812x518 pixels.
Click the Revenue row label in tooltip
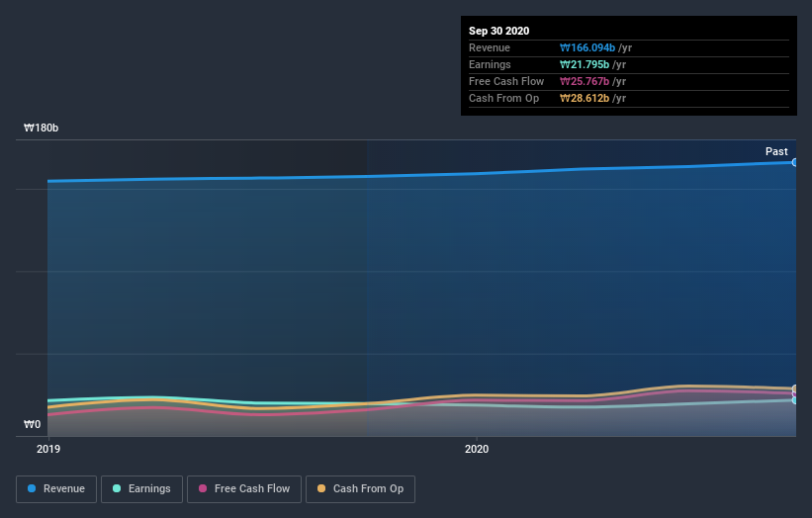[490, 47]
